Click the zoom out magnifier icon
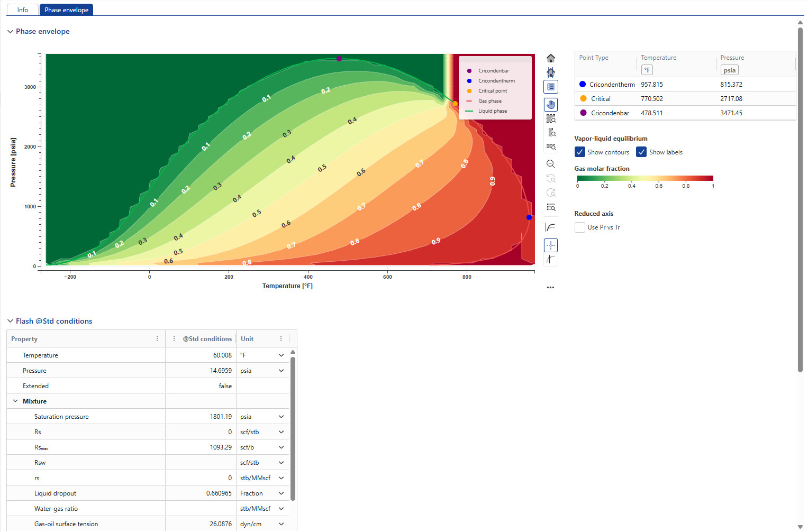Screen dimensions: 808x532 tap(551, 164)
